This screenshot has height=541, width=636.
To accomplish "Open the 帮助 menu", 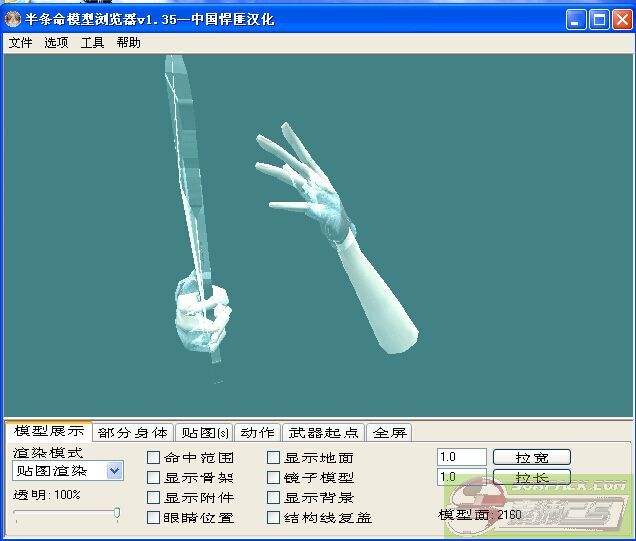I will (x=128, y=43).
